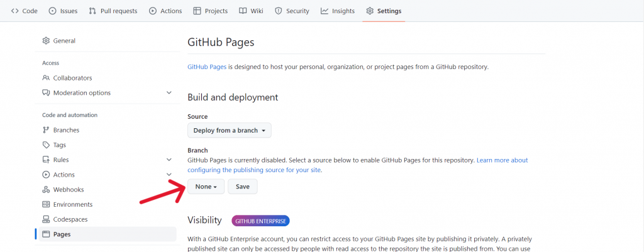This screenshot has height=252, width=644.
Task: Click the Pages browser icon in sidebar
Action: pyautogui.click(x=46, y=234)
